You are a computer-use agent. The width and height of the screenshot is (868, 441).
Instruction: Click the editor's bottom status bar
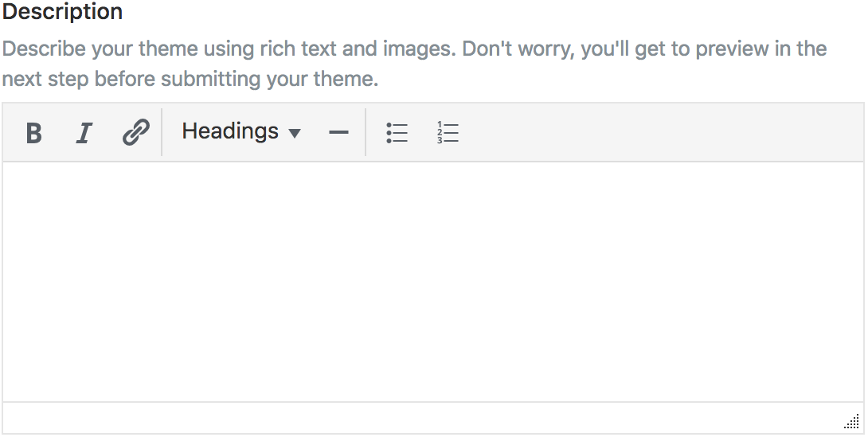click(x=422, y=418)
